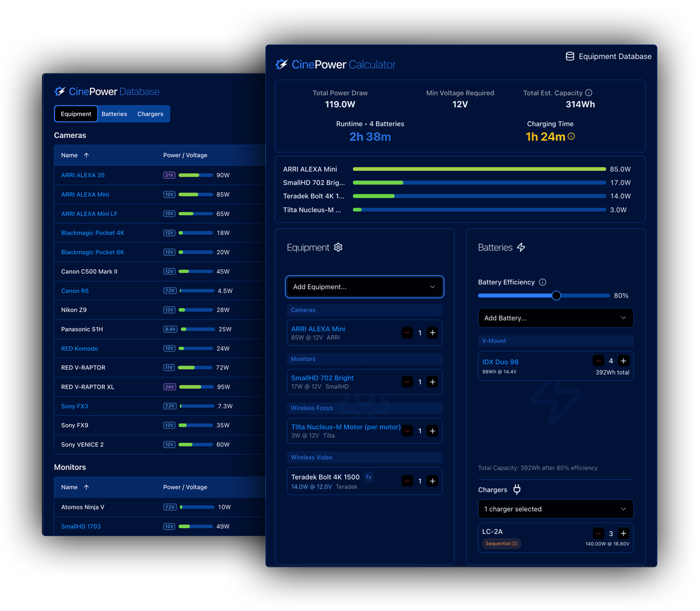Click the SmallHD 702 power draw bar
The image size is (700, 611).
click(x=479, y=183)
